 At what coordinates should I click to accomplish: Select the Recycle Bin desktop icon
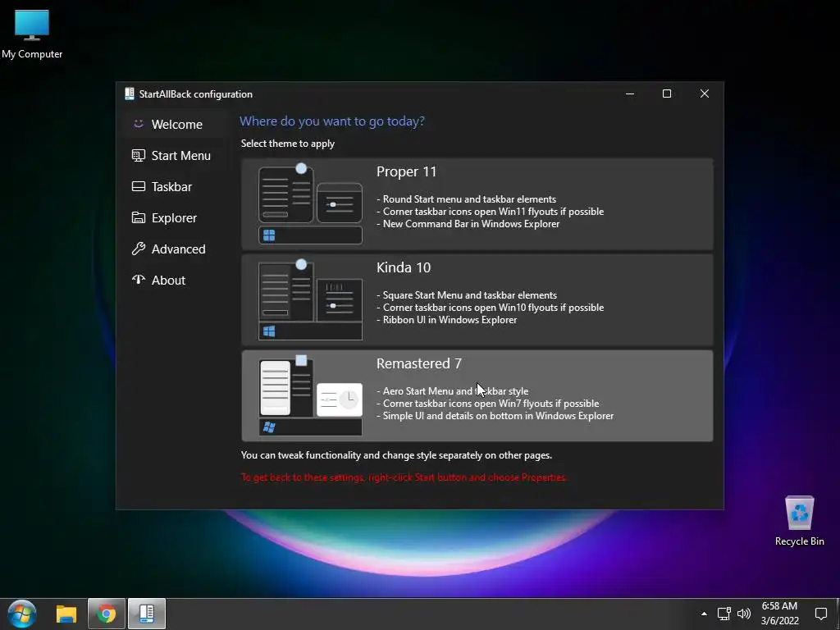point(799,521)
